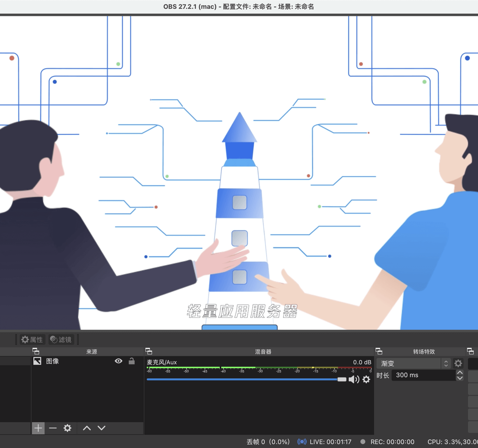Decrease 时长 using the down stepper arrow
This screenshot has width=478, height=448.
pyautogui.click(x=460, y=378)
